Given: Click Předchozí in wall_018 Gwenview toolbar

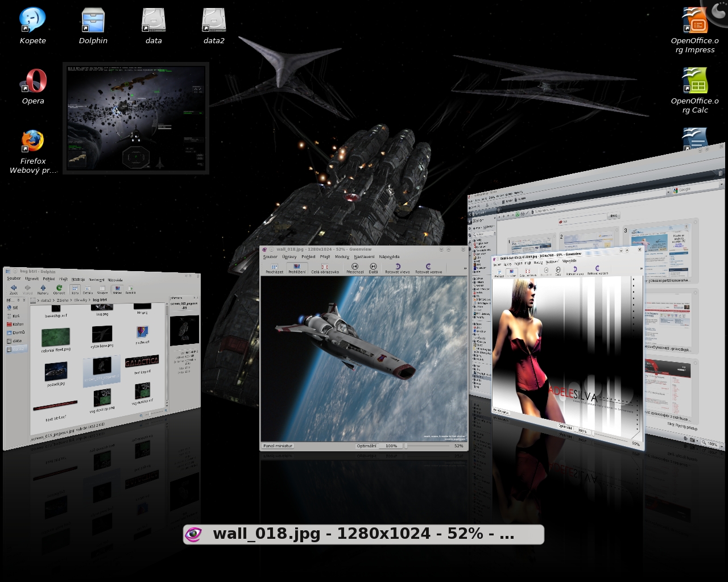Looking at the screenshot, I should [x=355, y=268].
